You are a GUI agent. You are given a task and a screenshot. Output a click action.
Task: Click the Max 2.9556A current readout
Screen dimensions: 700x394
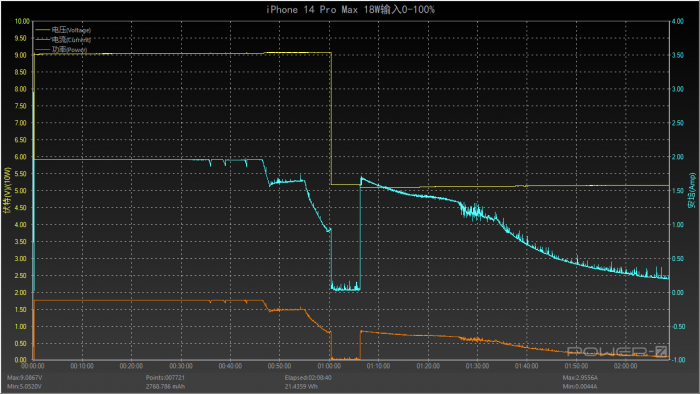coord(580,378)
